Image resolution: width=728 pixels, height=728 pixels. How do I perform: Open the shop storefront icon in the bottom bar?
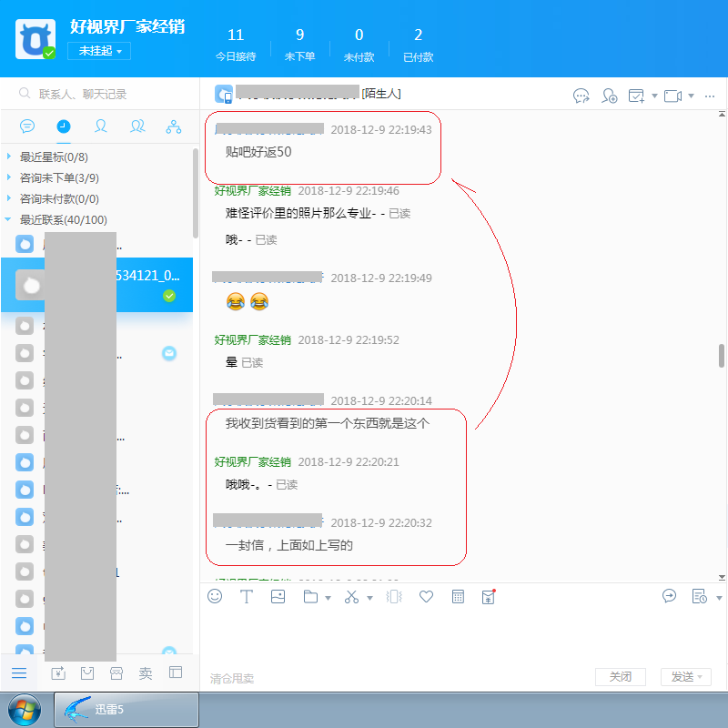pos(116,672)
